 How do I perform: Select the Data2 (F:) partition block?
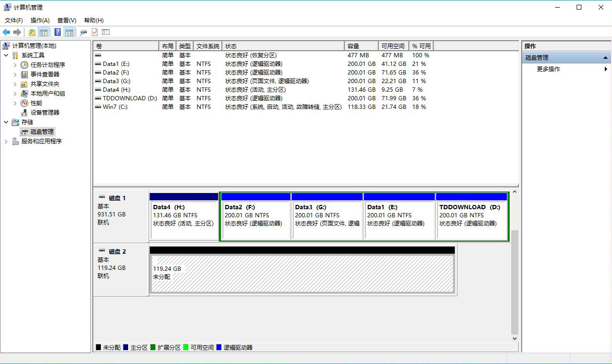point(256,216)
